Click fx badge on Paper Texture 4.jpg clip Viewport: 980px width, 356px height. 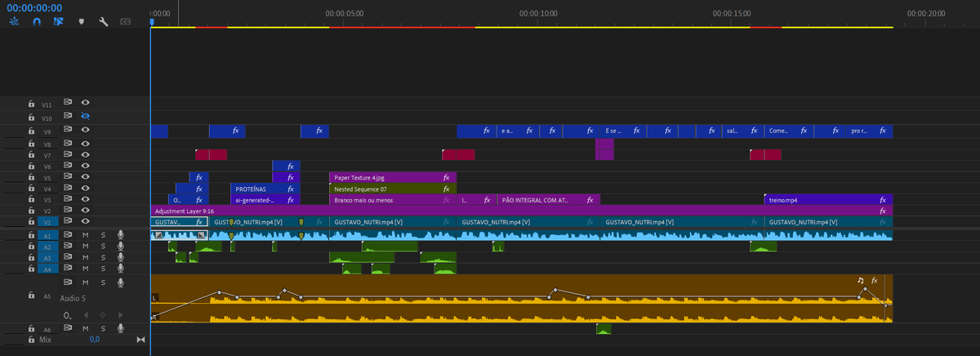point(447,176)
